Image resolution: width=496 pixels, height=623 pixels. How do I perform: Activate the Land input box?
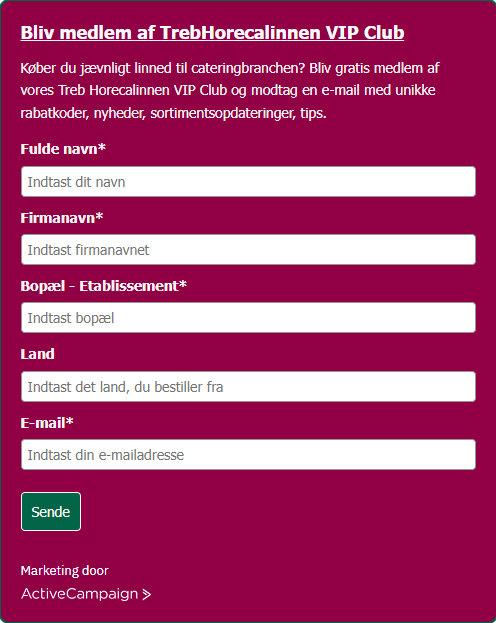pyautogui.click(x=248, y=387)
